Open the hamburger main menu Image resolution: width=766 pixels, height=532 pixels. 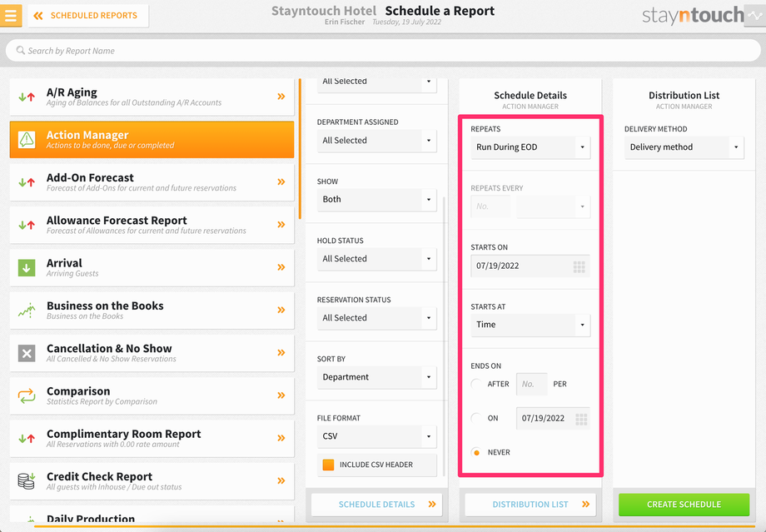tap(11, 16)
